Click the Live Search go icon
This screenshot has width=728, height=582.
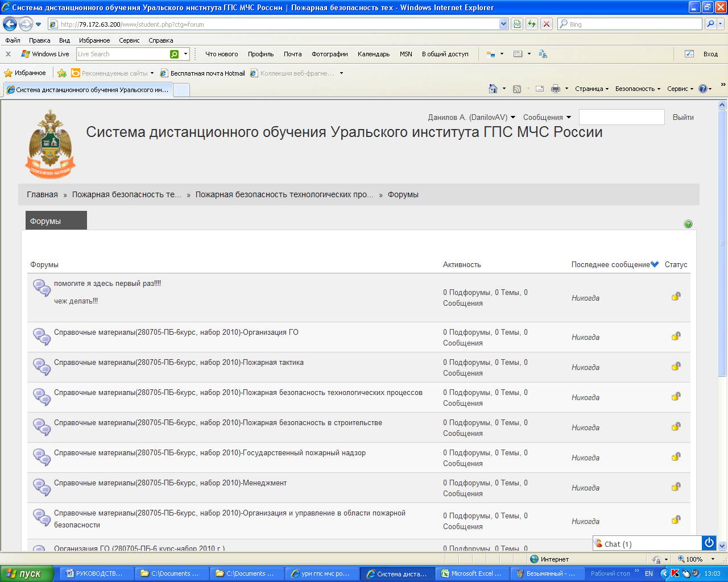[174, 54]
